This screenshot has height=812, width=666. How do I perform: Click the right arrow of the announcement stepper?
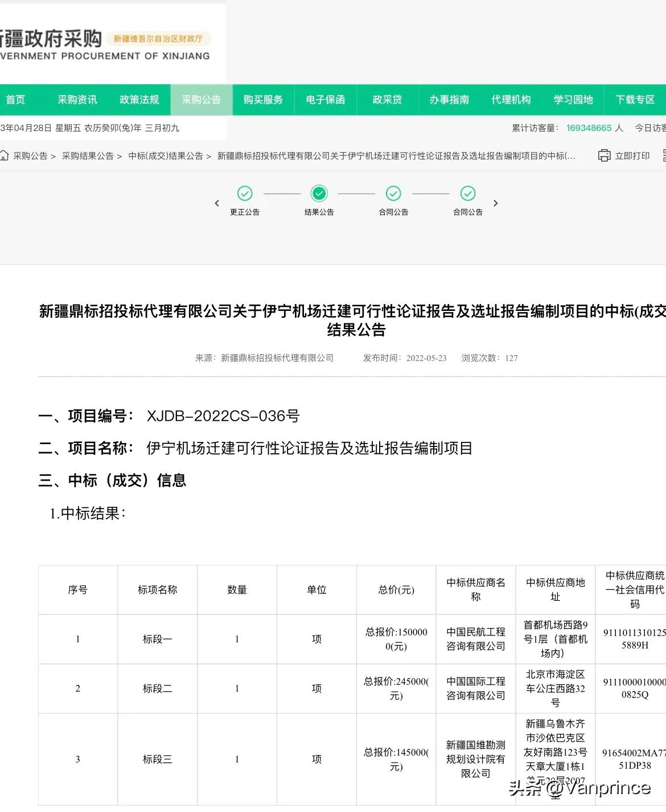click(x=495, y=203)
